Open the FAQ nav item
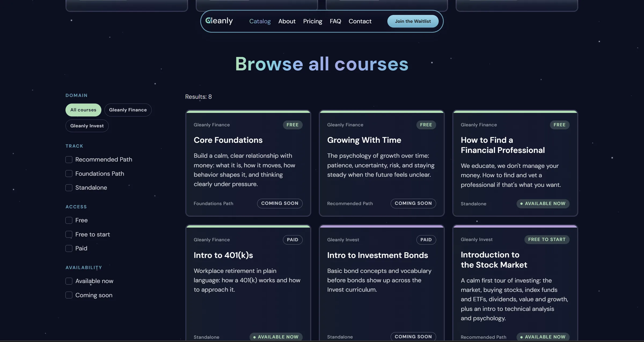644x342 pixels. [x=335, y=21]
